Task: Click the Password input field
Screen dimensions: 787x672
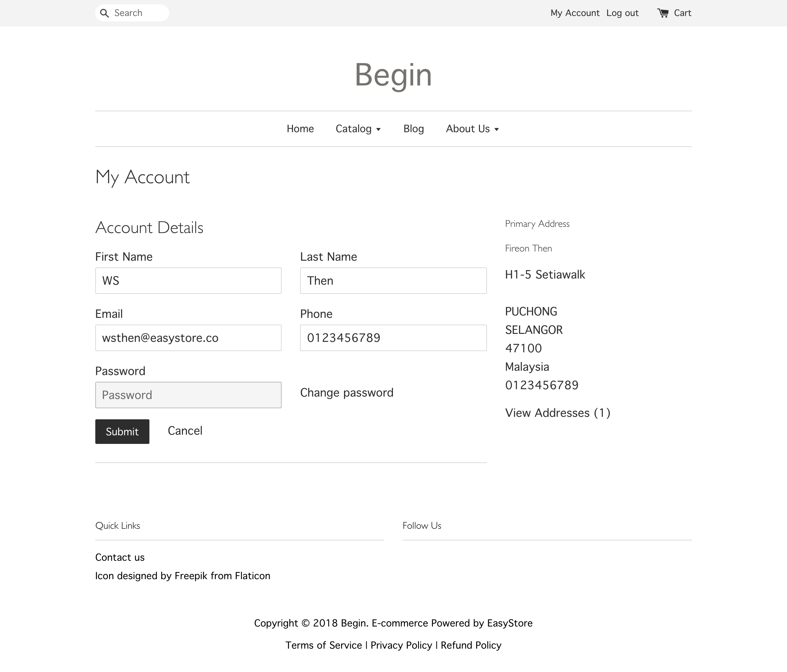Action: pos(188,395)
